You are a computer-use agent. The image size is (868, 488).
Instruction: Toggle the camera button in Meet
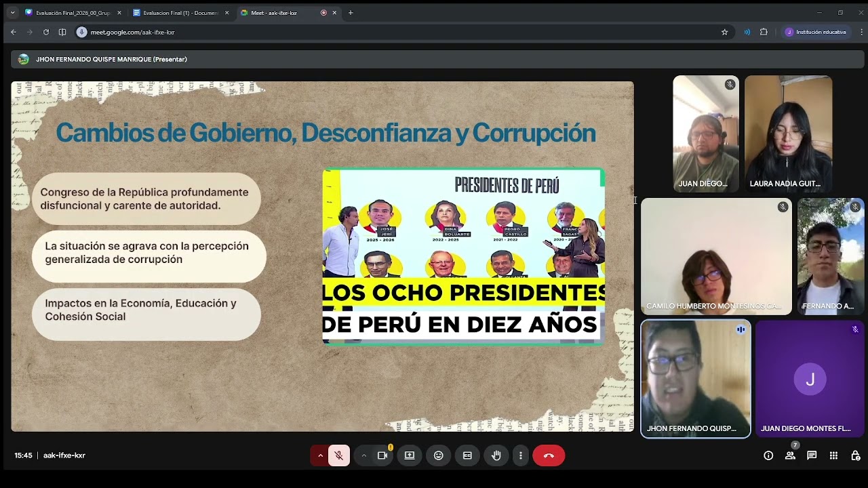pyautogui.click(x=382, y=455)
